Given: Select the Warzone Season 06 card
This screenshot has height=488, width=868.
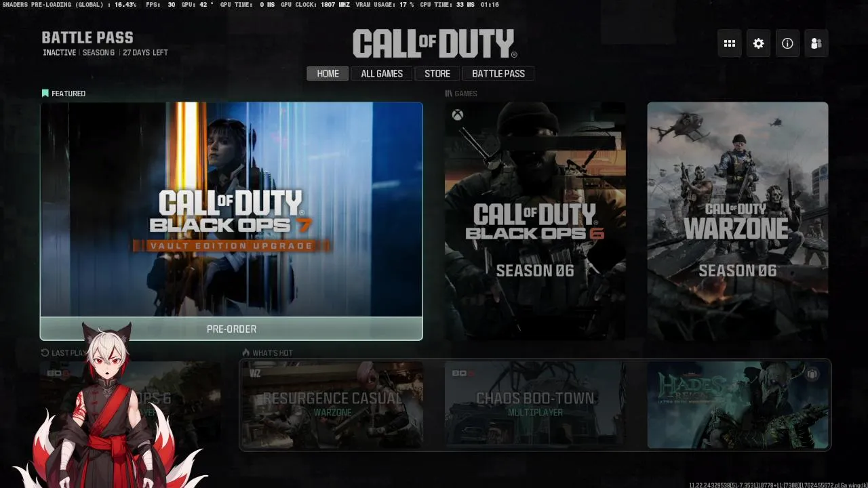Looking at the screenshot, I should [738, 221].
